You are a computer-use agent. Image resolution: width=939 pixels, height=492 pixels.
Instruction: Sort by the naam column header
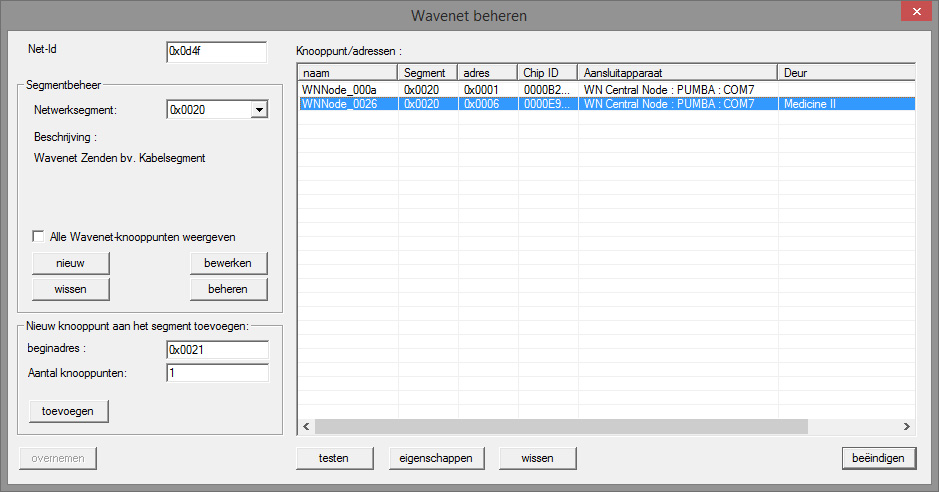click(347, 73)
